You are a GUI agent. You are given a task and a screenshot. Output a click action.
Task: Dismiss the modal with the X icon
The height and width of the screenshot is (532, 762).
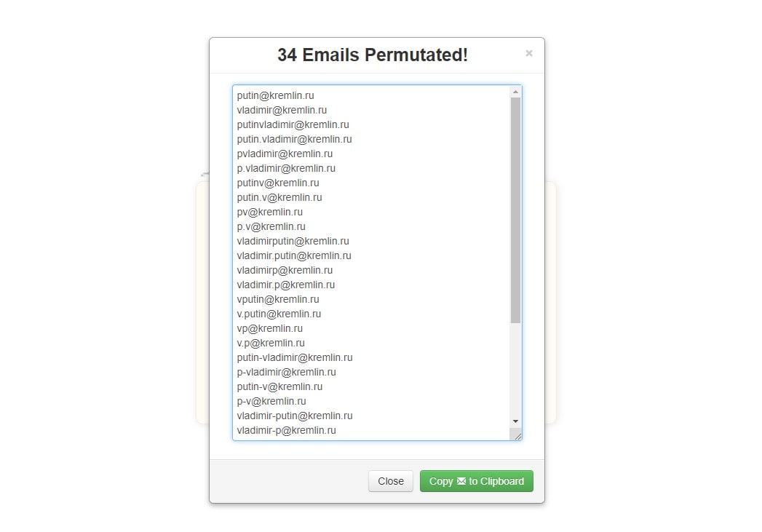(529, 53)
